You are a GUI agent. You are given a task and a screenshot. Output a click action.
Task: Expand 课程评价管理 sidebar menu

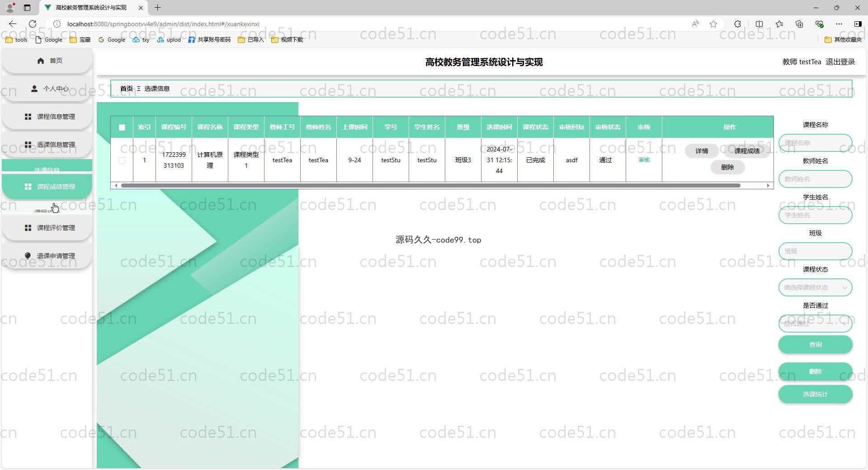47,228
